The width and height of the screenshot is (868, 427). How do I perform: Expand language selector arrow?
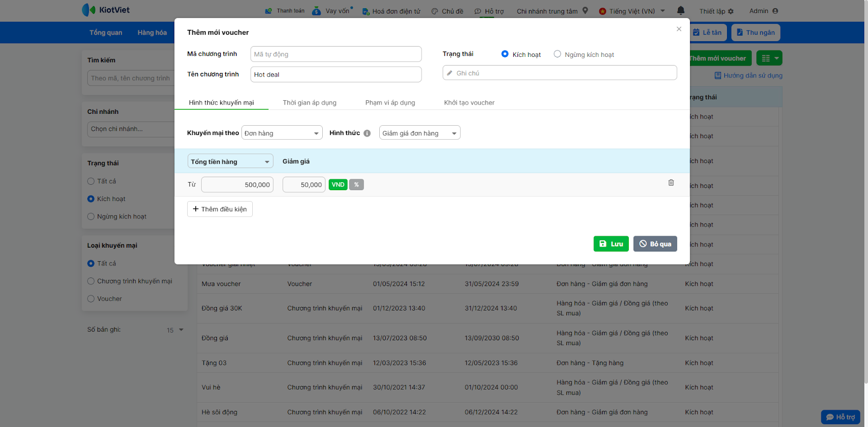(x=662, y=11)
